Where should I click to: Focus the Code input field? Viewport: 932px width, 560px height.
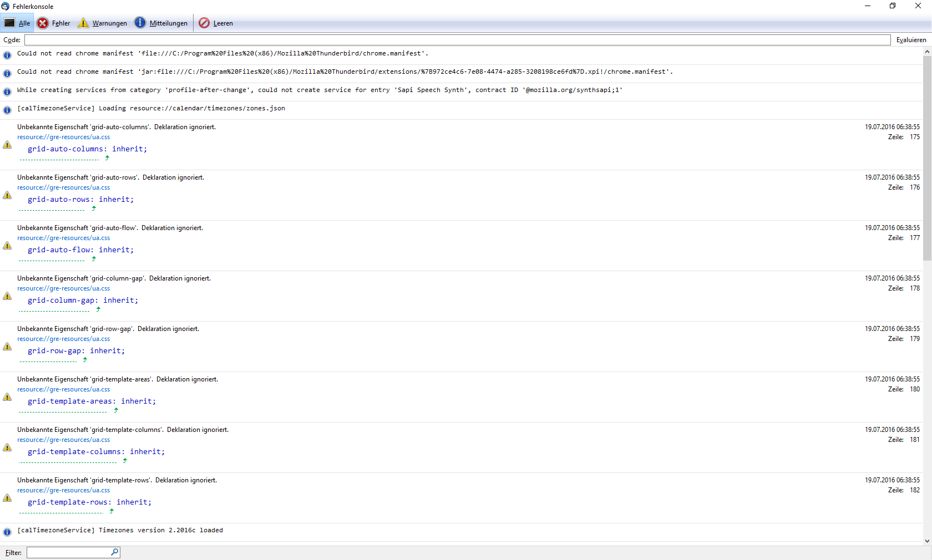tap(457, 40)
